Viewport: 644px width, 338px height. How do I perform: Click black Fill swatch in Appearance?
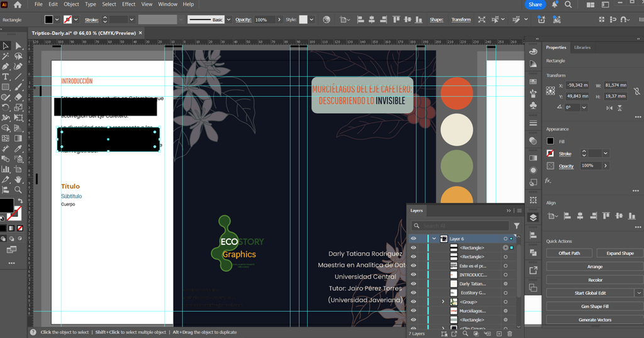click(x=550, y=141)
